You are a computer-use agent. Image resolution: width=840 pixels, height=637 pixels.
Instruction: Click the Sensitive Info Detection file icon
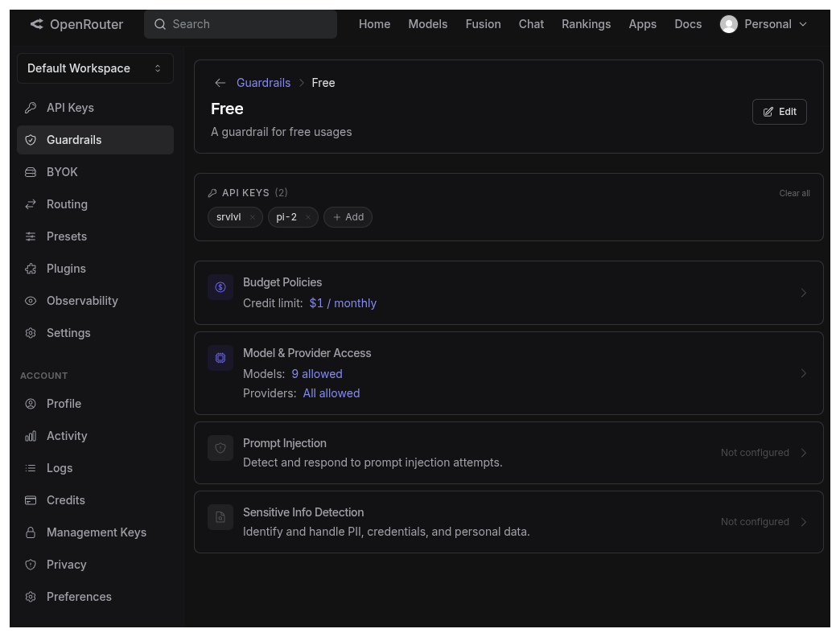tap(220, 517)
